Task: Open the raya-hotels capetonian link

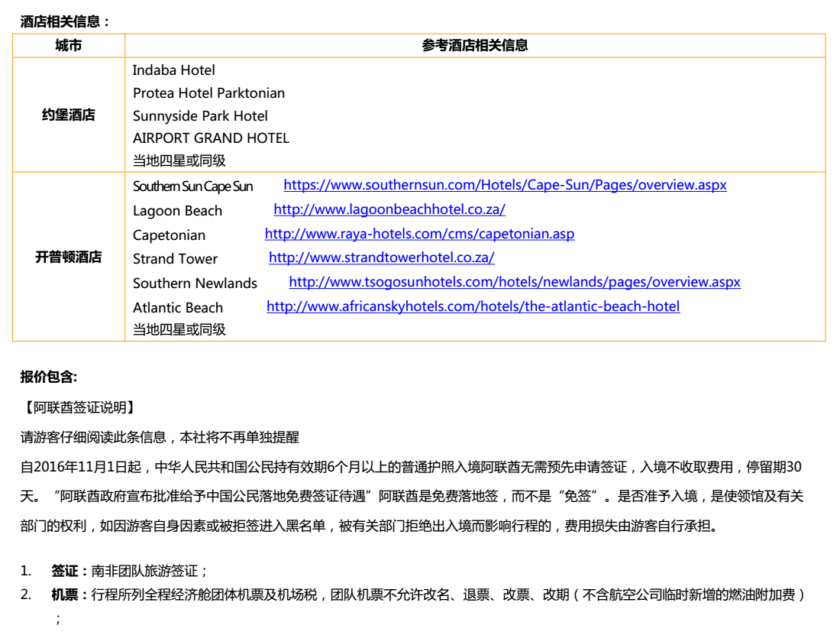Action: 419,234
